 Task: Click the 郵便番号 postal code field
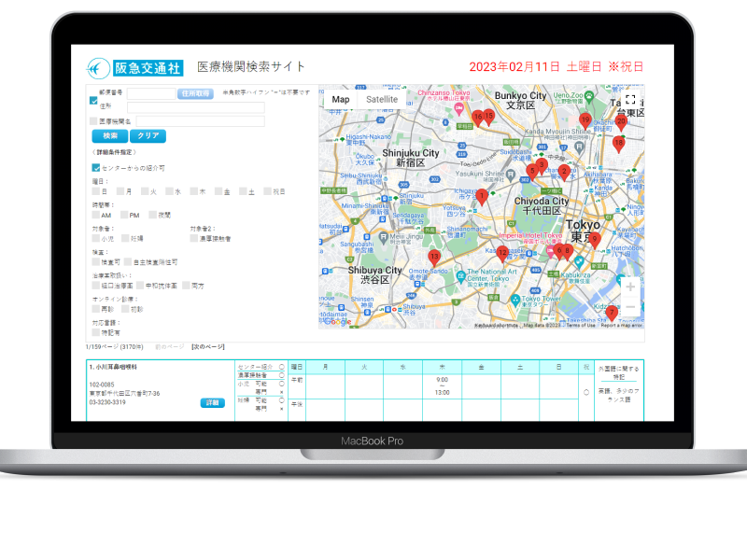point(151,93)
